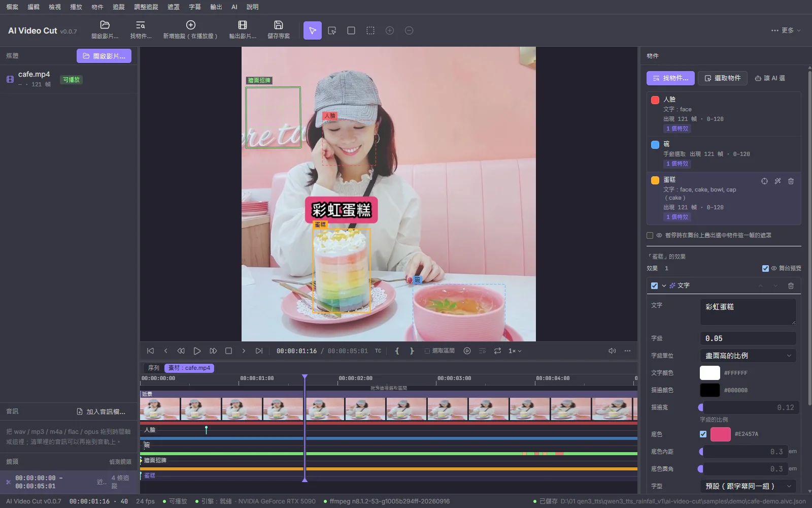
Task: Click the 字級 input field showing 0.05
Action: (748, 338)
